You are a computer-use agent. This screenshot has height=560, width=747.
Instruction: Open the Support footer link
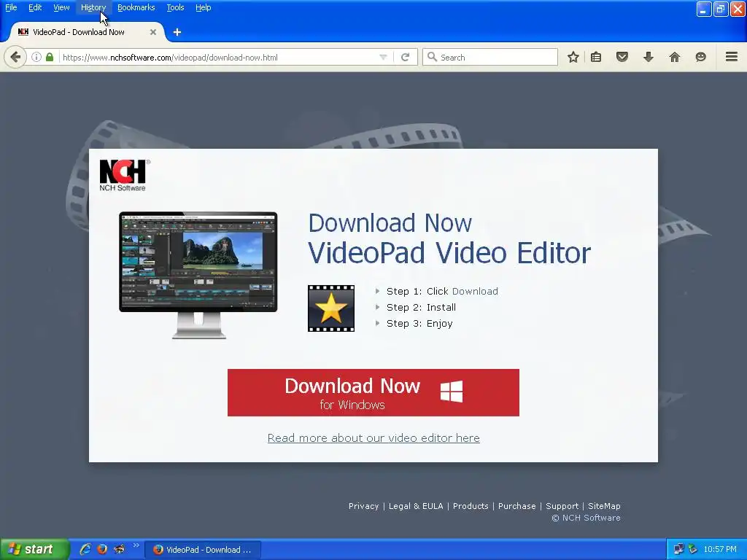click(x=562, y=506)
